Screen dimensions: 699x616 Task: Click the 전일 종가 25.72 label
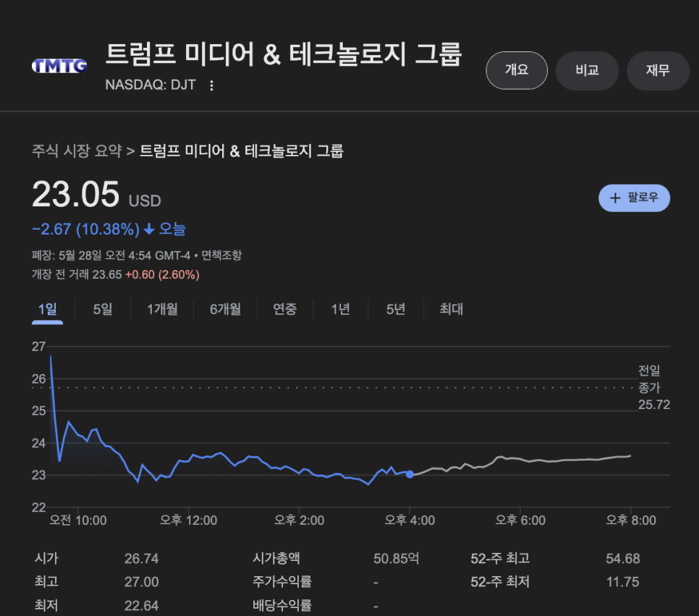[653, 387]
